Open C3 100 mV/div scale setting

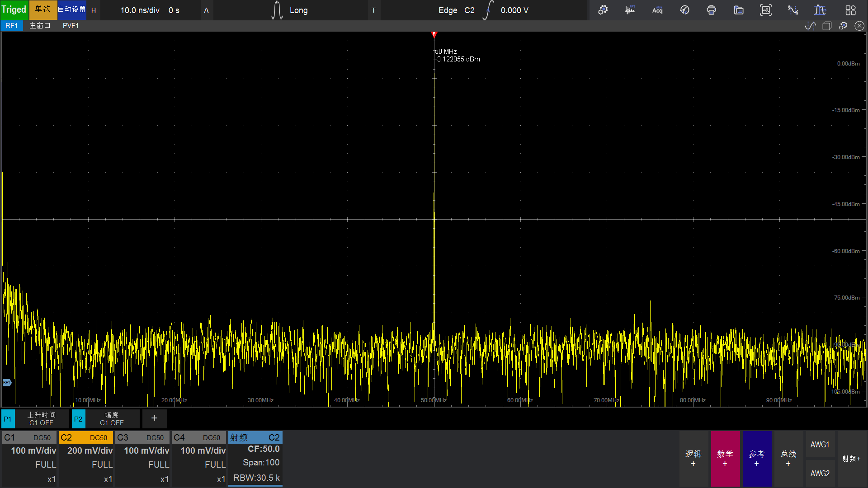[x=146, y=450]
